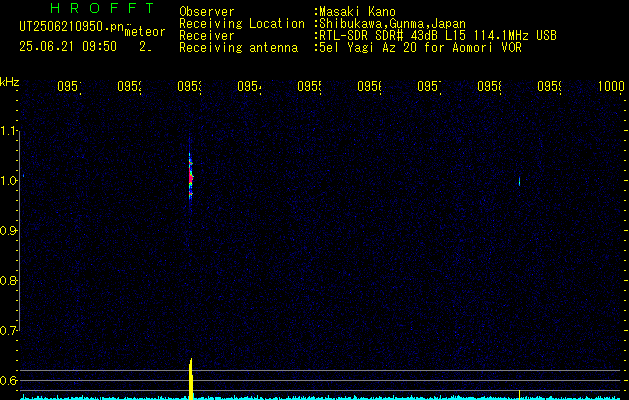Click the strong red meteor echo near 0953

191,175
